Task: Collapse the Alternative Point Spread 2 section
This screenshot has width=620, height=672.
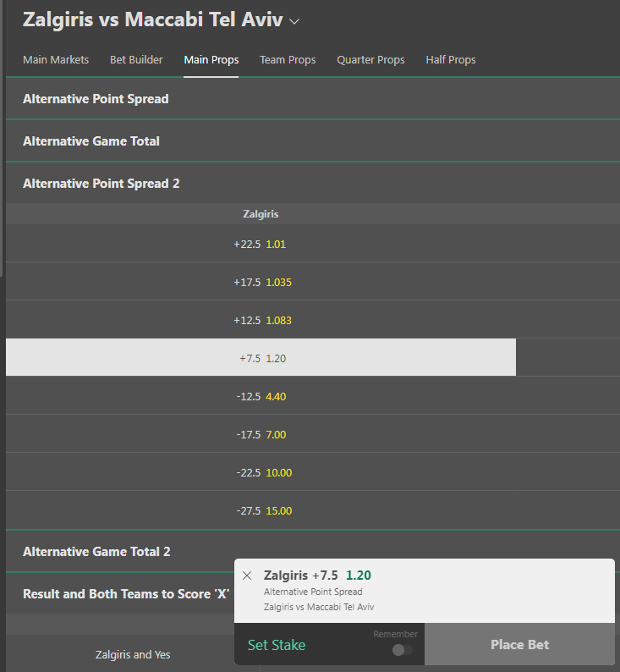Action: tap(102, 184)
